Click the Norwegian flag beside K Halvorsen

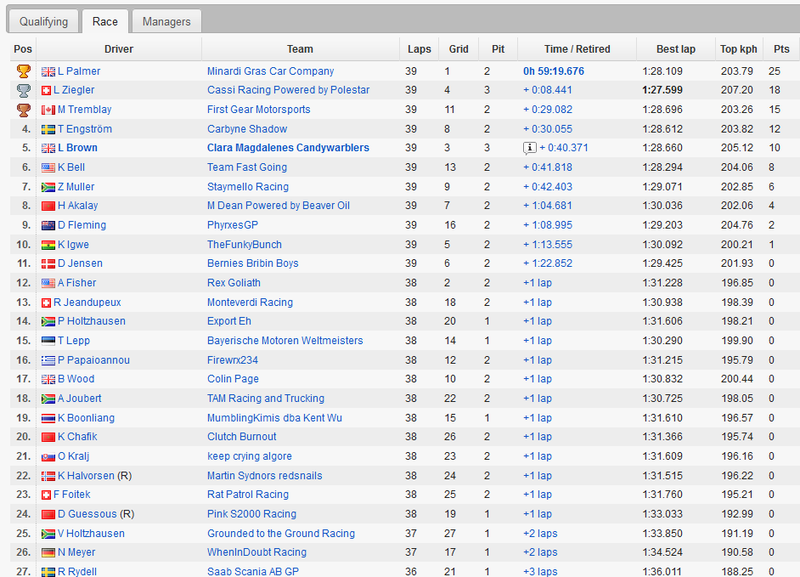[x=48, y=476]
